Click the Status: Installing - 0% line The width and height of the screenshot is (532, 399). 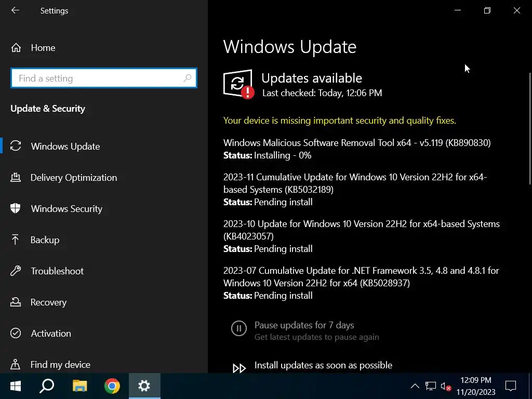point(268,155)
